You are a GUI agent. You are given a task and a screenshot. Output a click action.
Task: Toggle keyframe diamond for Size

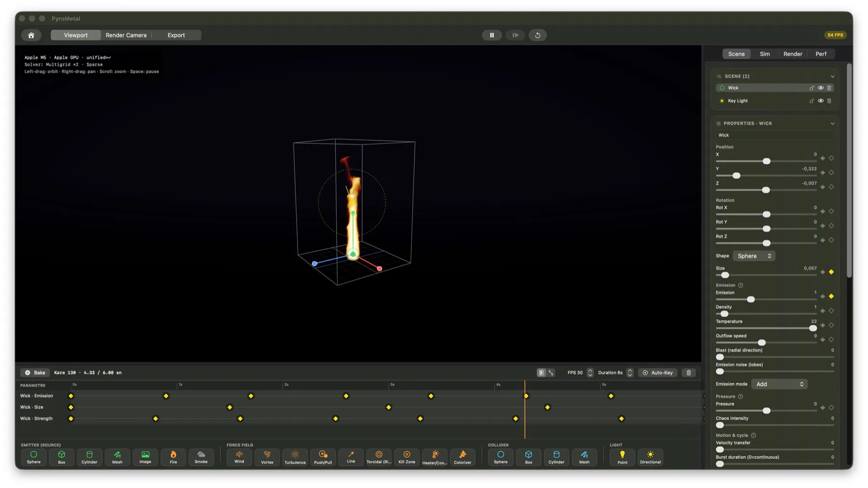click(831, 272)
